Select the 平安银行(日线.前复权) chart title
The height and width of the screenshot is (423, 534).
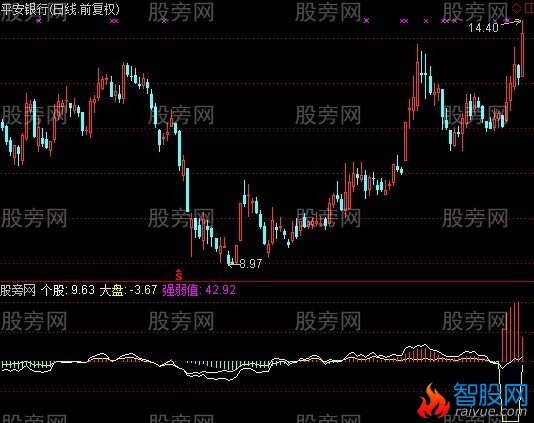(x=60, y=9)
